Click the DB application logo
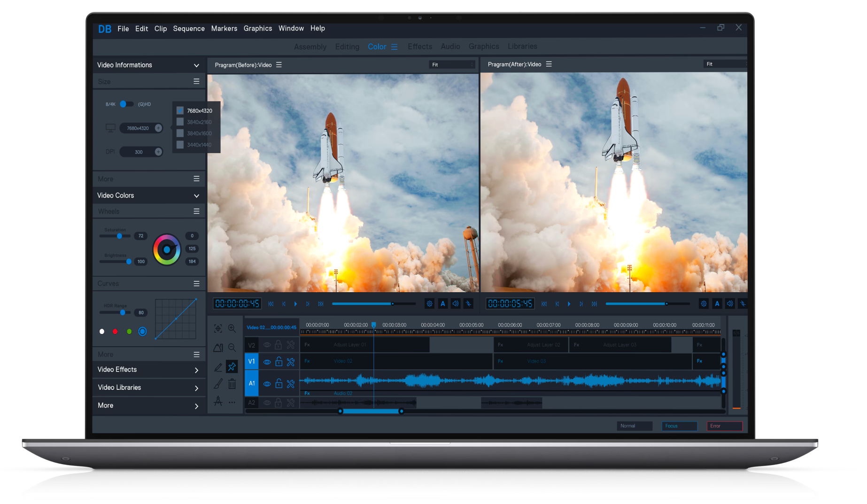 [105, 29]
